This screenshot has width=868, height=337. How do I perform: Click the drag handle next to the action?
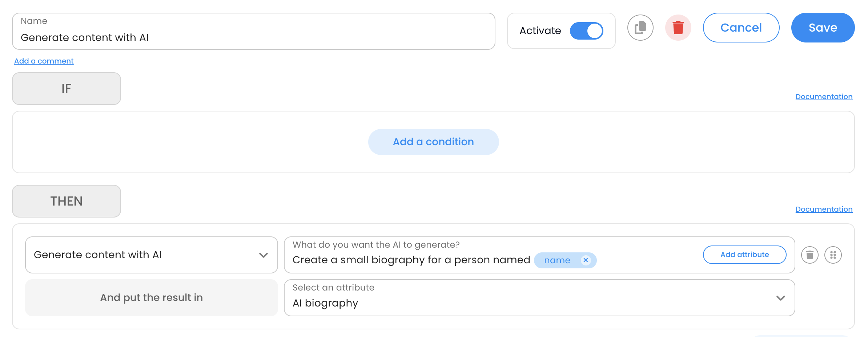833,255
